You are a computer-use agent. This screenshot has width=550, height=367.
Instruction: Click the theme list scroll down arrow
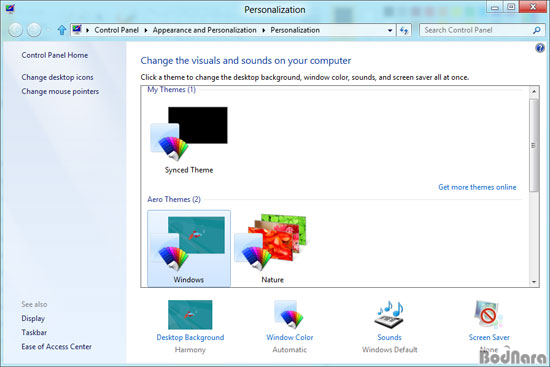coord(534,281)
